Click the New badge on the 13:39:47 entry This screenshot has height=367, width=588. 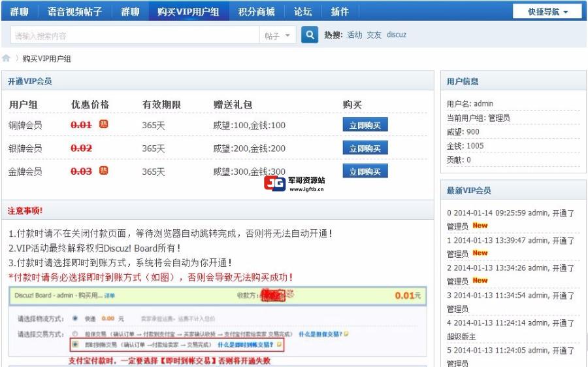click(480, 253)
